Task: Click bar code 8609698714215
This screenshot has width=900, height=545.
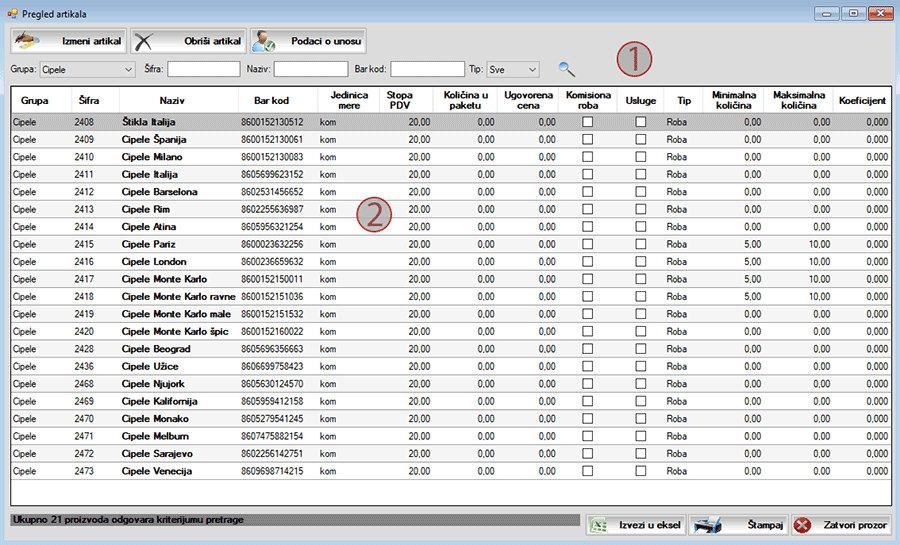Action: 272,471
